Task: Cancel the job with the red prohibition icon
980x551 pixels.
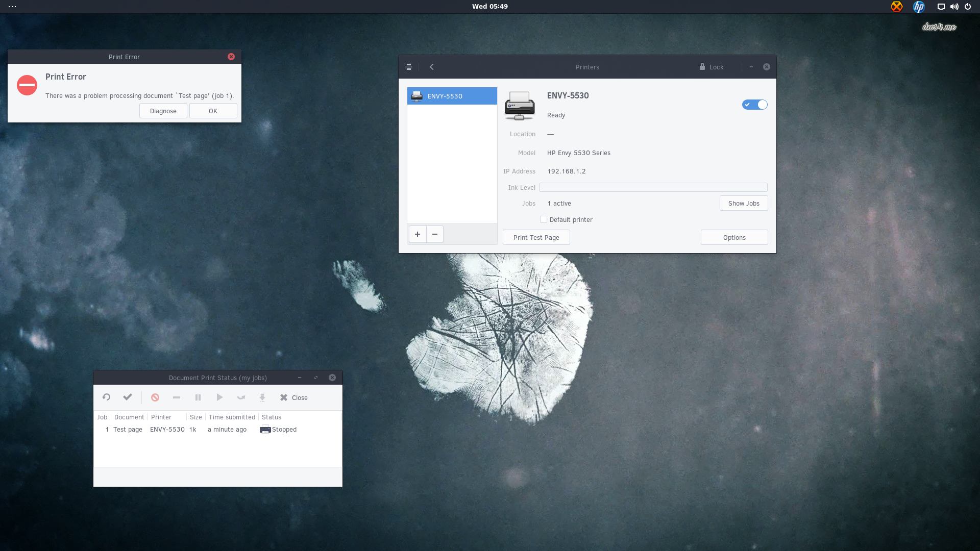Action: 155,397
